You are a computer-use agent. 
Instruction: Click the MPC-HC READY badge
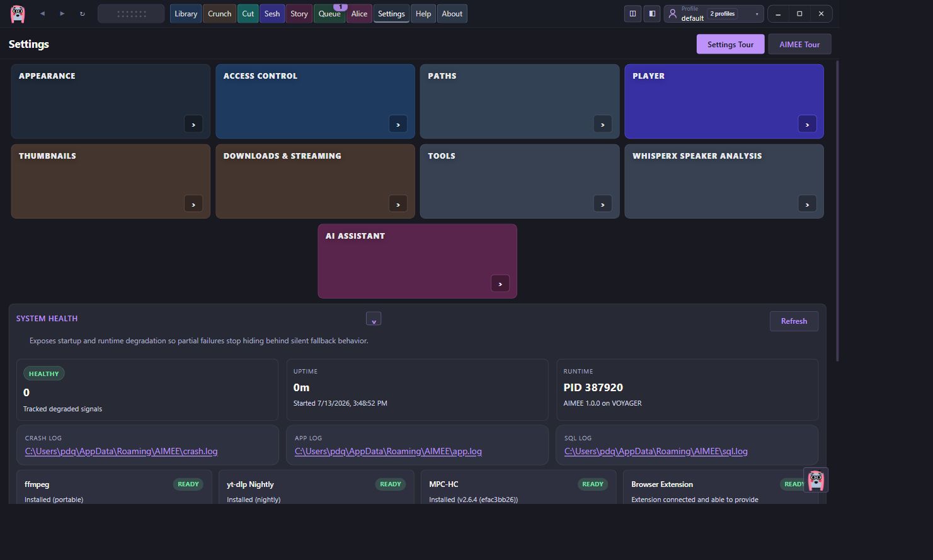[x=593, y=484]
